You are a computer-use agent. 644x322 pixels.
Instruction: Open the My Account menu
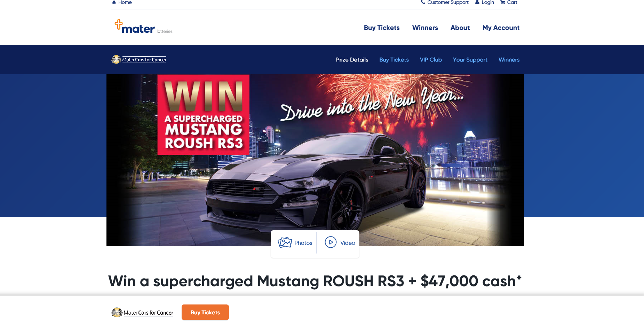point(501,28)
